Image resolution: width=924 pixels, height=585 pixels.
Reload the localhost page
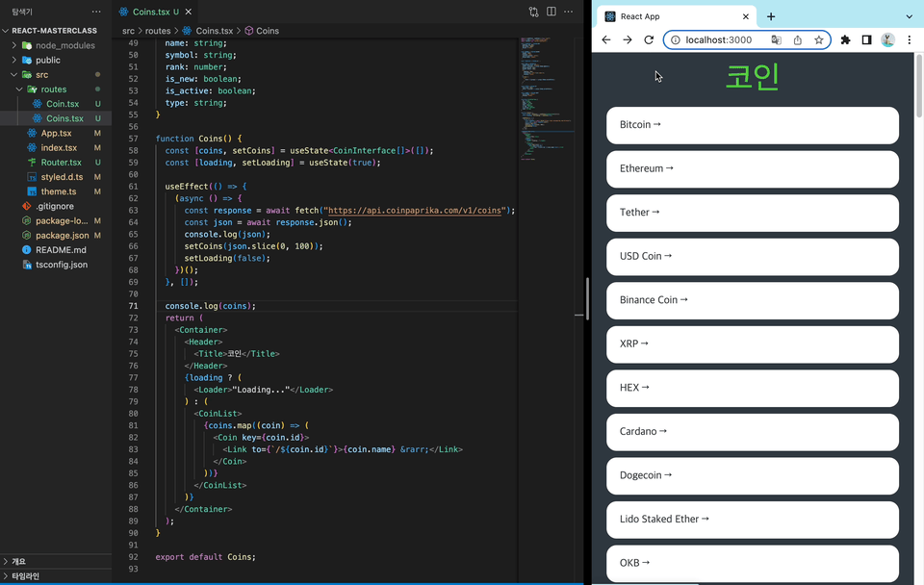click(x=649, y=40)
